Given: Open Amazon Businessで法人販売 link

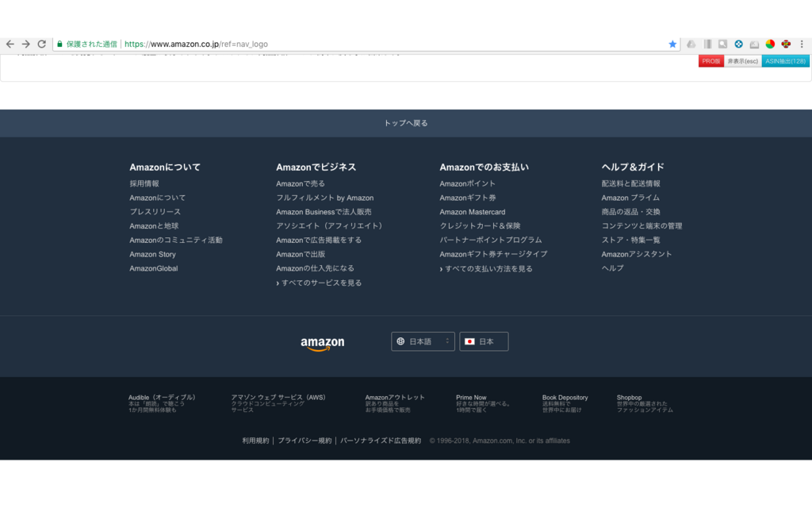Looking at the screenshot, I should pyautogui.click(x=324, y=211).
